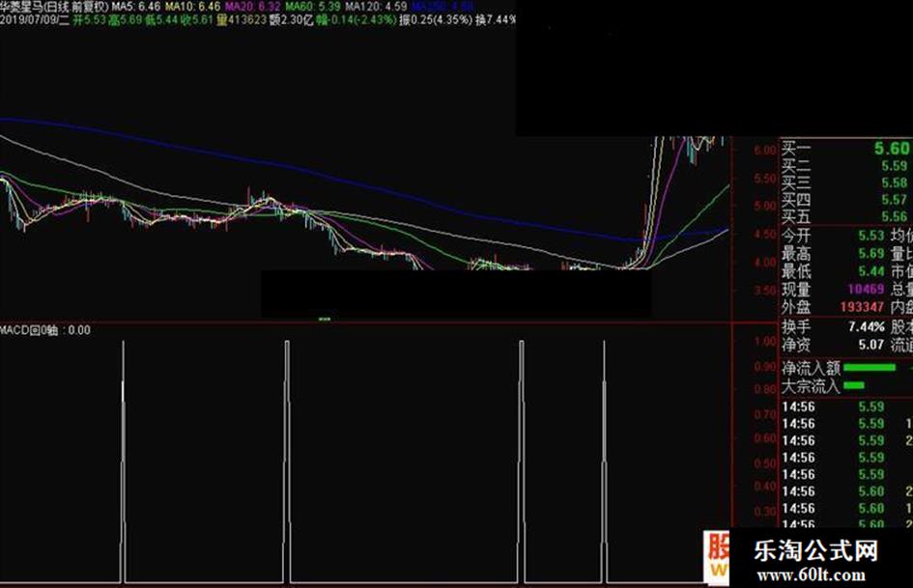Click the 换手 7.44% quote row
This screenshot has width=913, height=588.
pos(833,326)
